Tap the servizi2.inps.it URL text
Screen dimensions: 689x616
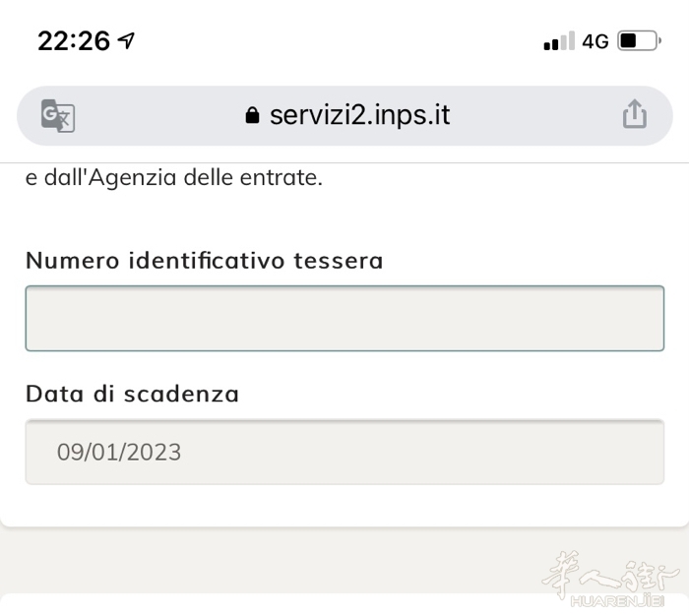click(x=360, y=115)
